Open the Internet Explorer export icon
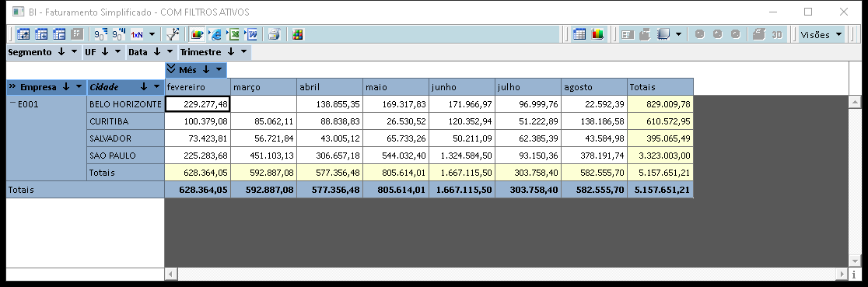Screen dimensions: 868x287 (x=215, y=34)
